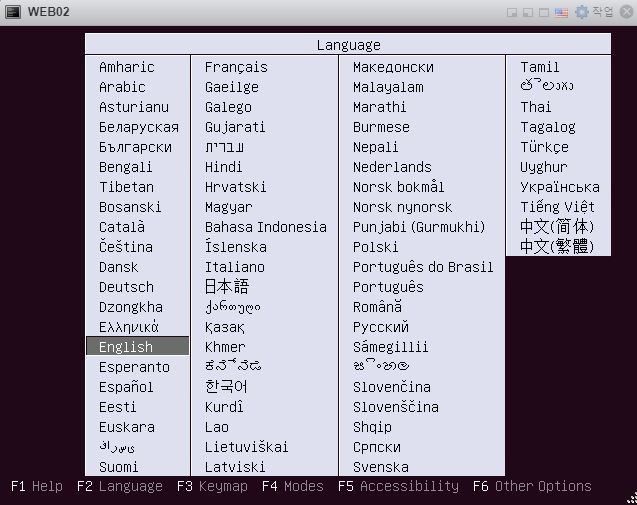Choose Norsk bokmål language
Image resolution: width=637 pixels, height=505 pixels.
pyautogui.click(x=399, y=187)
